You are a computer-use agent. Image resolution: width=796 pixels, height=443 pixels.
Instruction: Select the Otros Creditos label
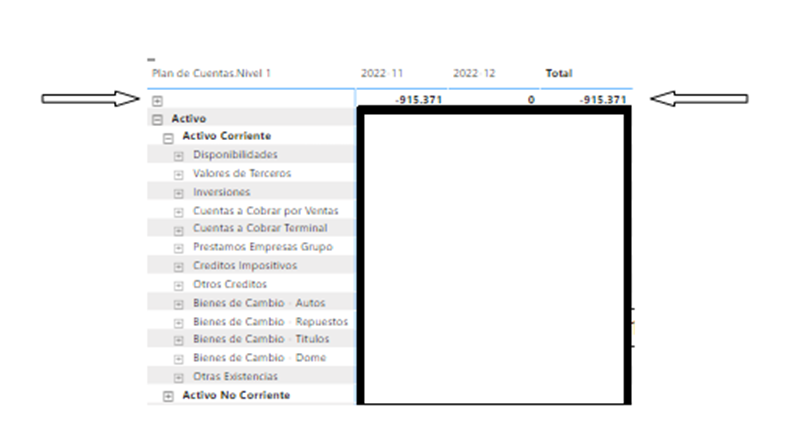(x=230, y=284)
